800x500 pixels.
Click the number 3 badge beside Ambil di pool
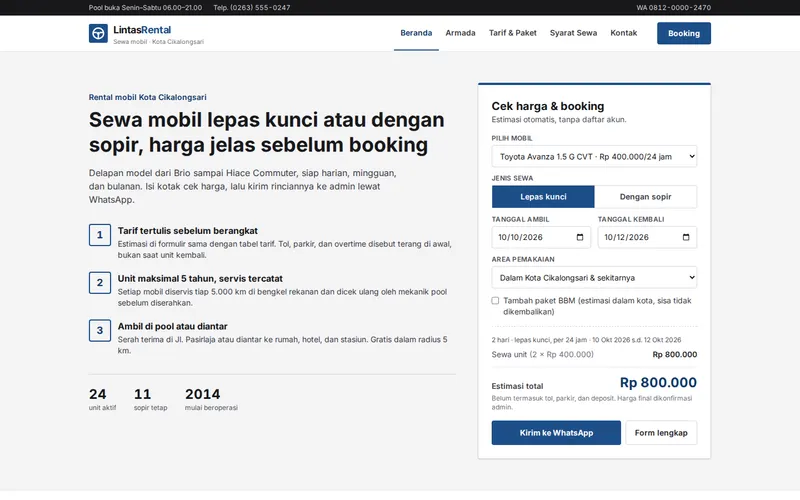[x=100, y=331]
